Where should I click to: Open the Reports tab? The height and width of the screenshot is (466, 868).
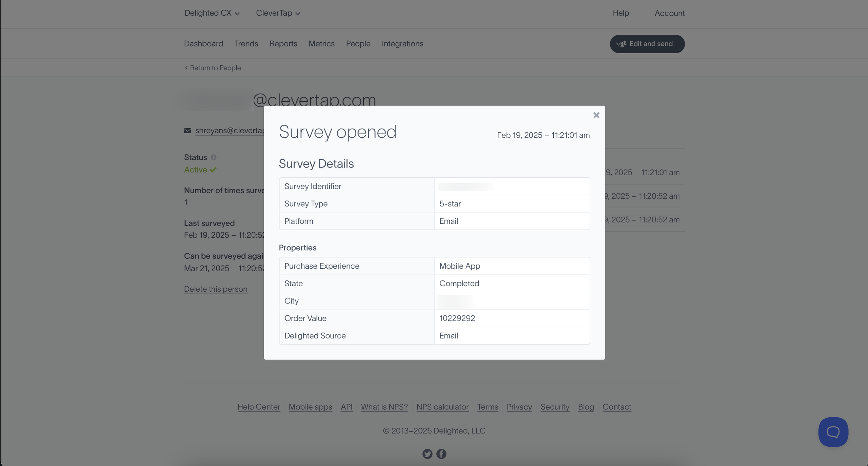(283, 44)
